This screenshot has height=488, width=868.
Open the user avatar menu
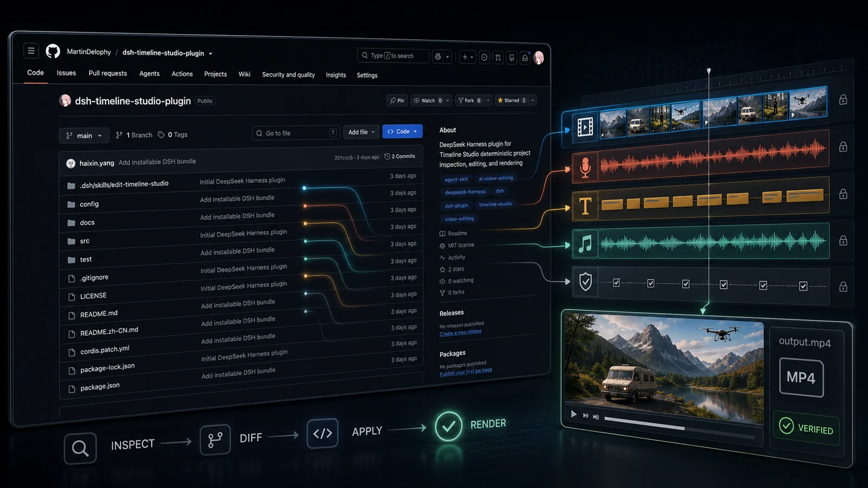pyautogui.click(x=539, y=58)
